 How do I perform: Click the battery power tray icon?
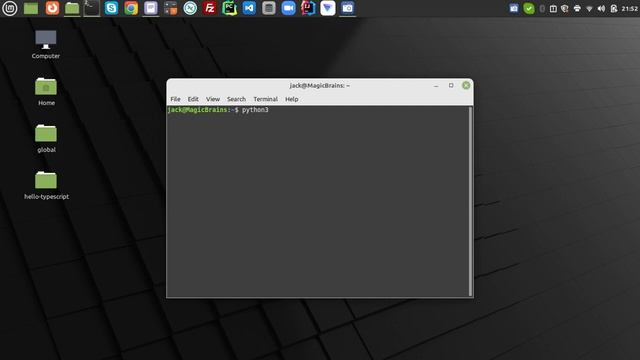click(x=613, y=8)
